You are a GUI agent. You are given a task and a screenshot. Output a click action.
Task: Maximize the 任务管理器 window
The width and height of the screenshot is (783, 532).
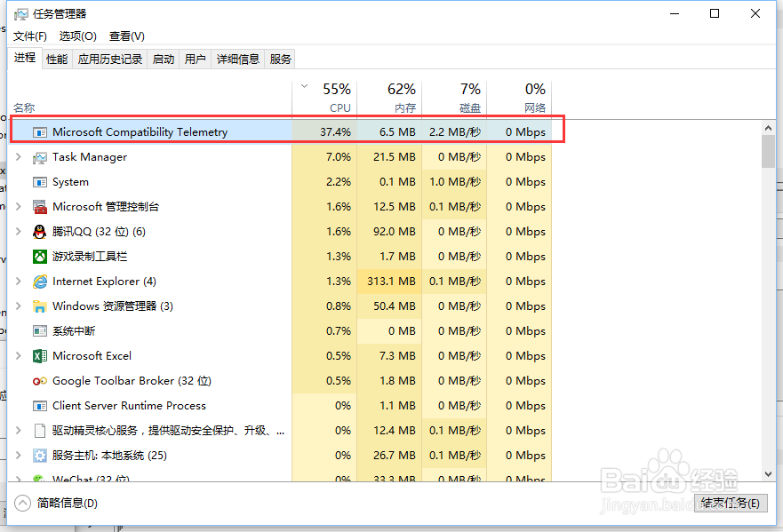coord(715,14)
